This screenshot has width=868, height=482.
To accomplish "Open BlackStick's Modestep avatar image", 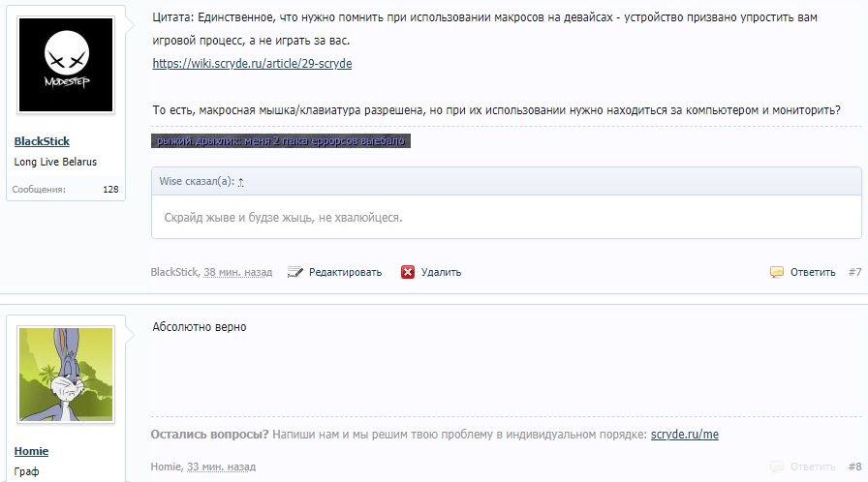I will click(x=66, y=65).
